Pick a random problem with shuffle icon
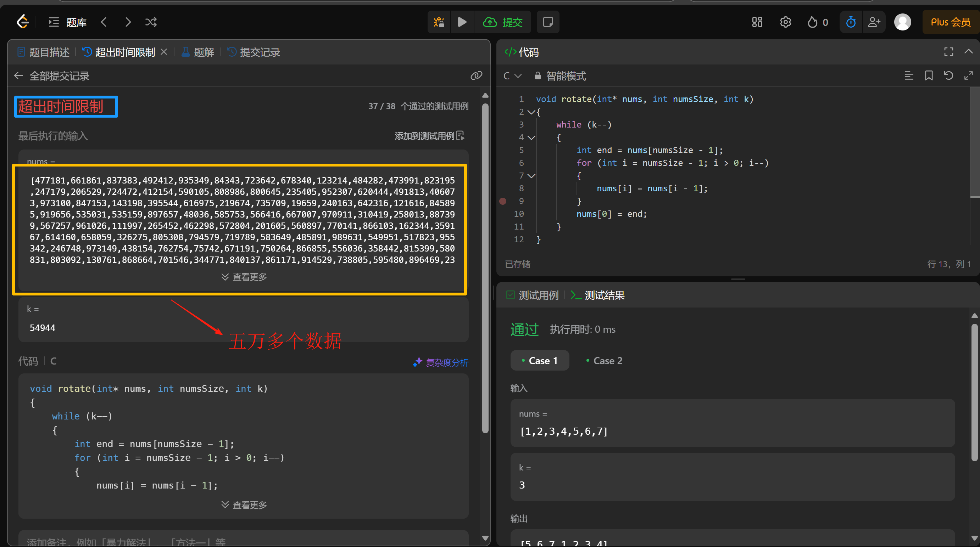The image size is (980, 547). tap(151, 22)
